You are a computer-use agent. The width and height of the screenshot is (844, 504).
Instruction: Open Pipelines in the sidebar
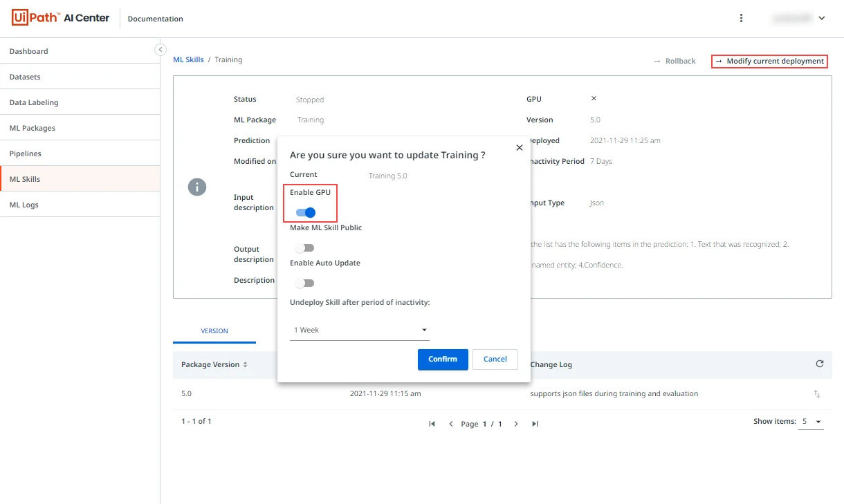pos(80,153)
